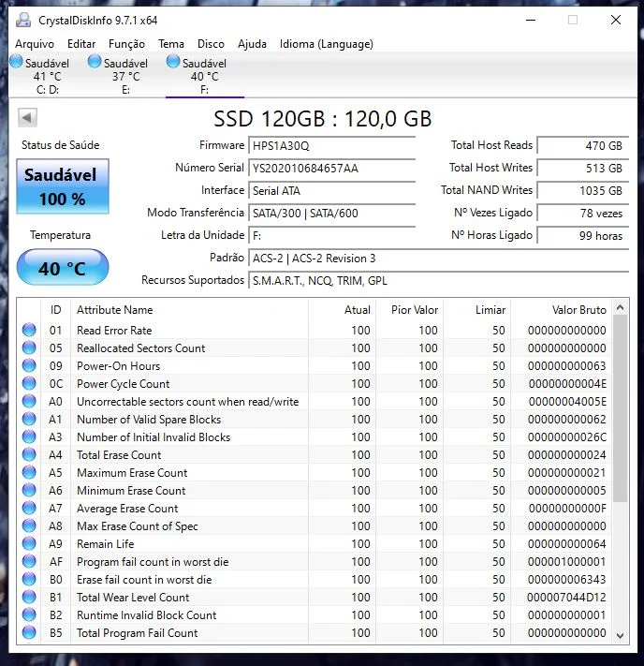This screenshot has height=666, width=644.
Task: Click the ID column header
Action: [x=55, y=310]
